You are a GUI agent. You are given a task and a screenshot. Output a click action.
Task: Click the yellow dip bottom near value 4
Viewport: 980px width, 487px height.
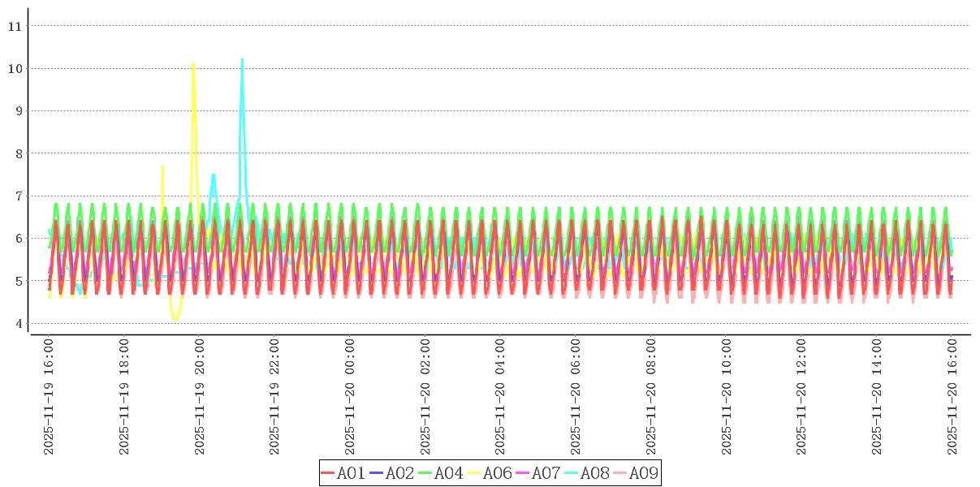click(x=175, y=318)
